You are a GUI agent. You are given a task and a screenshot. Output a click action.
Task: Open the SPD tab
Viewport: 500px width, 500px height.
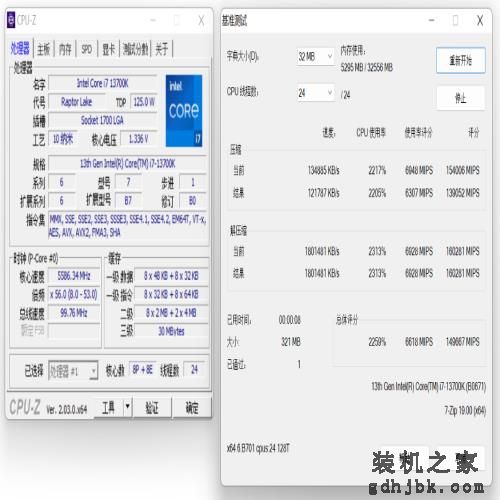87,49
